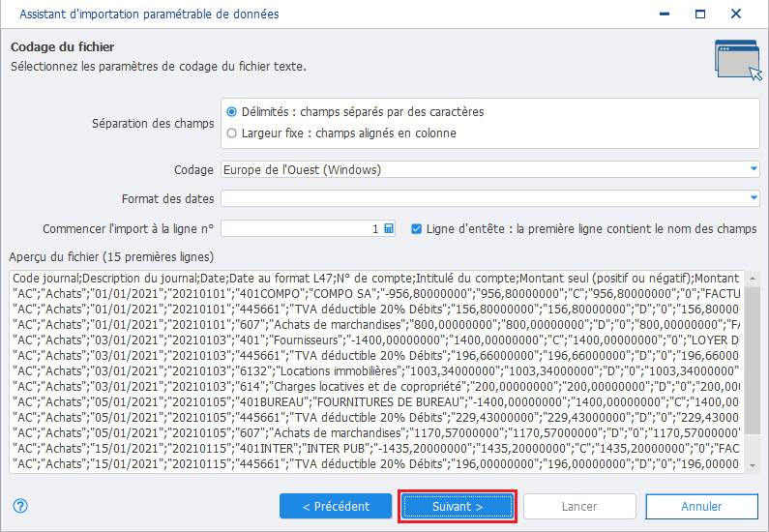The image size is (769, 532).
Task: Click the preview header line starting with Code journal
Action: [x=375, y=278]
